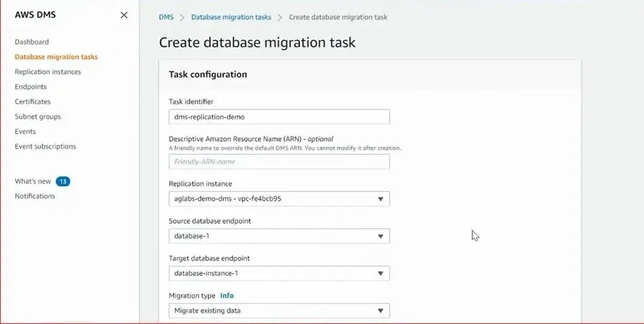Viewport: 644px width, 324px height.
Task: Open Certificates in the sidebar
Action: click(x=33, y=101)
